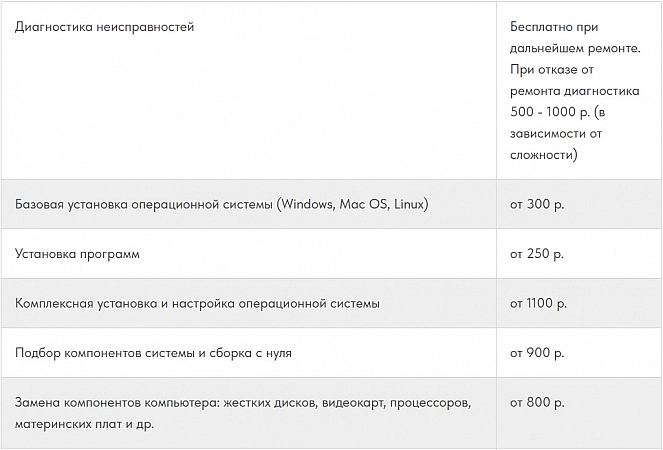Click 'Комплексная установка и настройка' row text
This screenshot has height=450, width=663.
(x=125, y=303)
